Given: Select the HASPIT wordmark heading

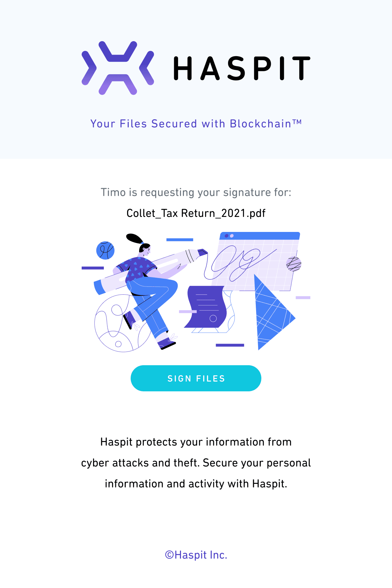Looking at the screenshot, I should pos(242,68).
